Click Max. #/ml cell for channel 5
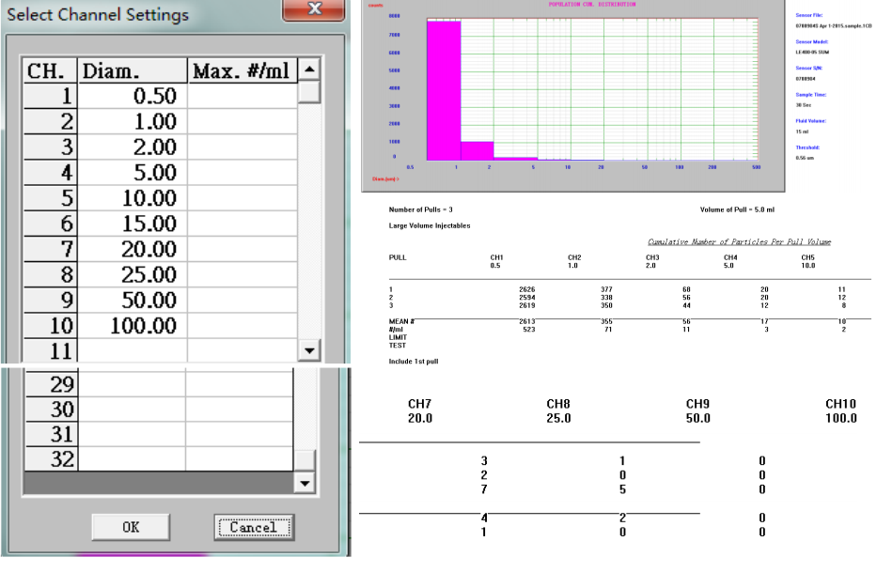This screenshot has width=877, height=588. click(243, 198)
